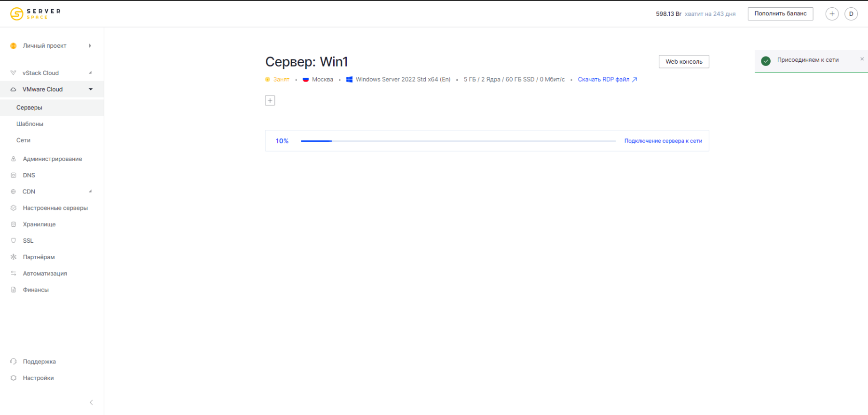Open the DNS section
Viewport: 868px width, 415px height.
click(29, 175)
